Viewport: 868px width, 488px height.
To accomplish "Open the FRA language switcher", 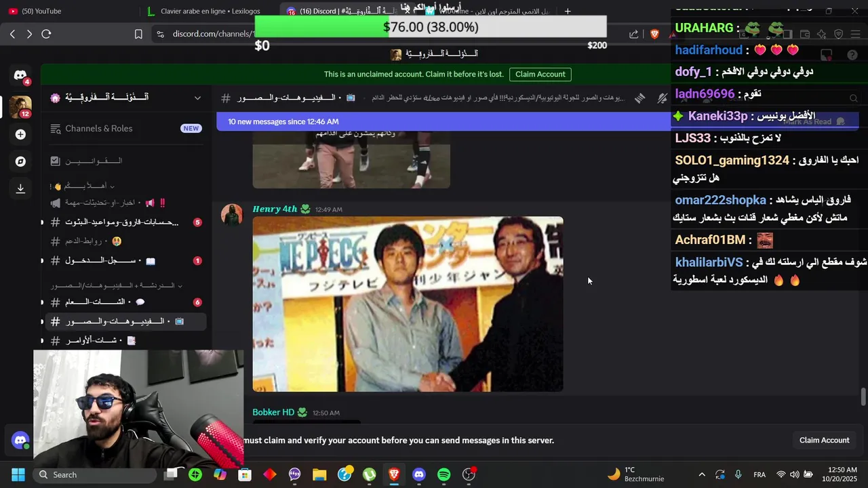I will (759, 474).
